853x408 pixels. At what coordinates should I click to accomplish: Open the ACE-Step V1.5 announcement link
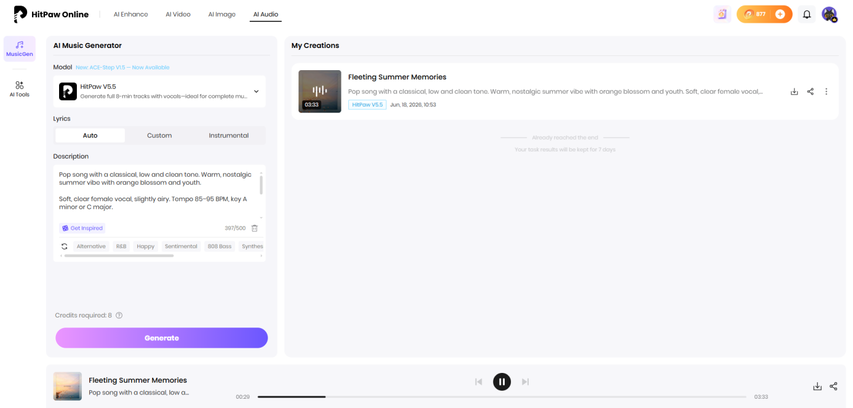122,67
